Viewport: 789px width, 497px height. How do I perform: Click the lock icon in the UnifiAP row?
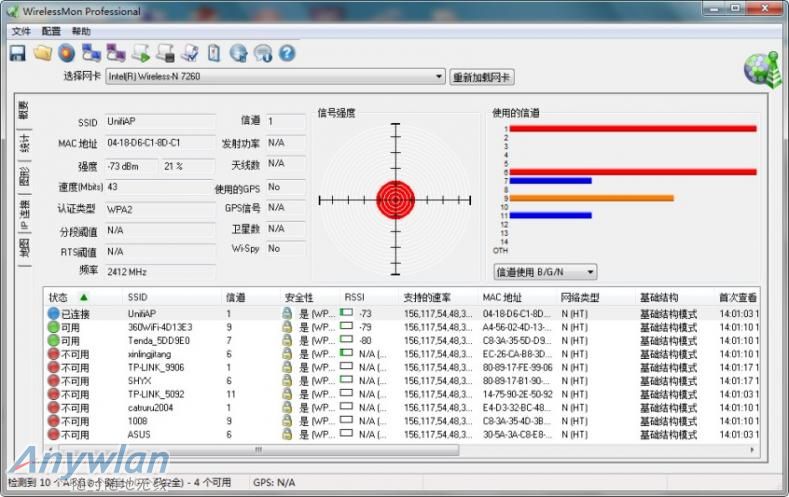(287, 313)
